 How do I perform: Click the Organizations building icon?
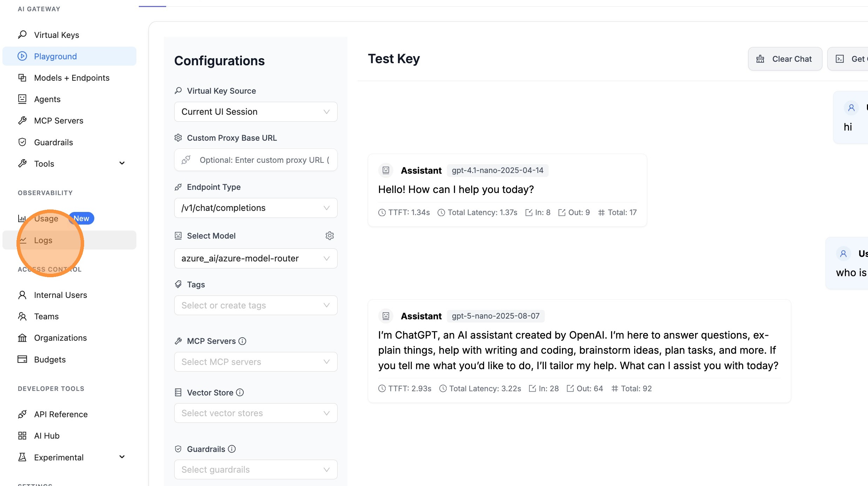click(22, 338)
